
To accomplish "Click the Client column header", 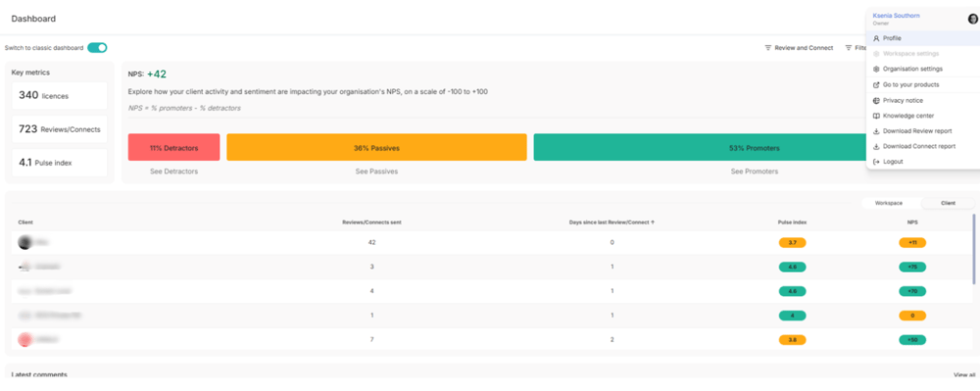I will coord(25,222).
